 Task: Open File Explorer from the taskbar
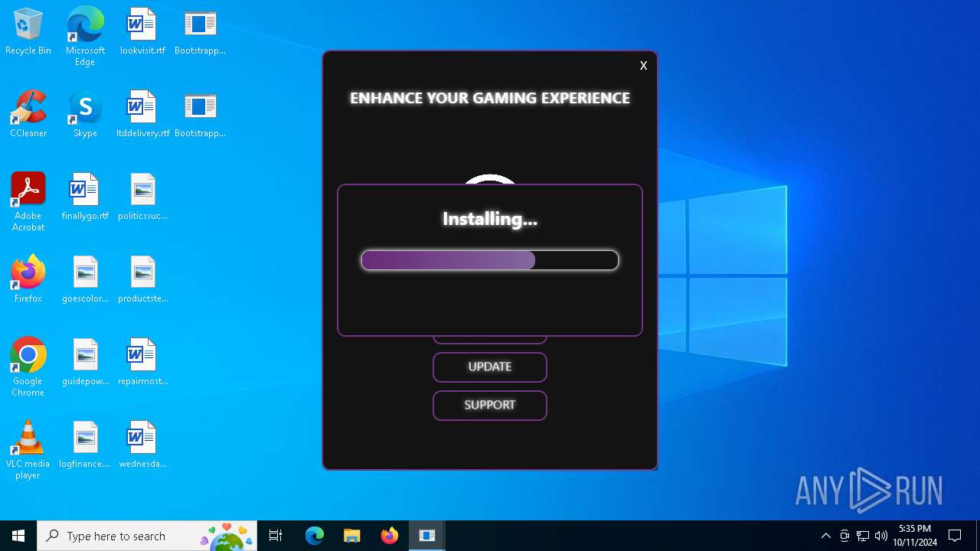point(351,536)
